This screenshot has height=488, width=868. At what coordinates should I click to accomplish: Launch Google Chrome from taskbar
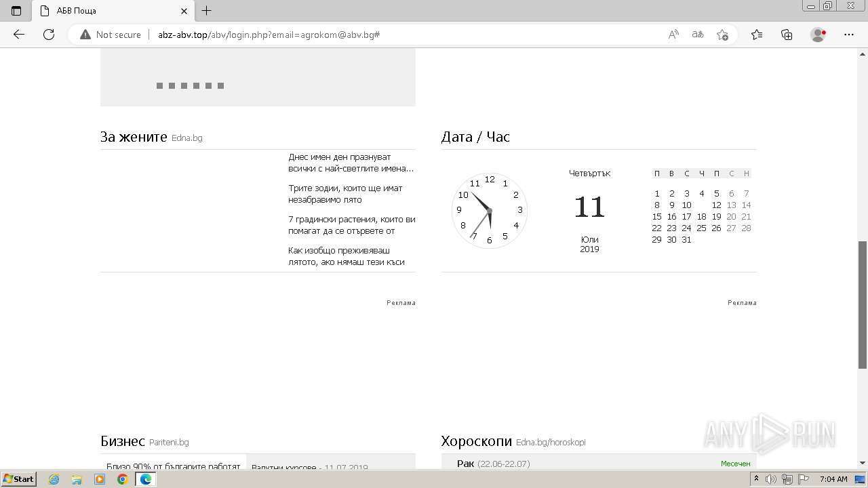122,479
